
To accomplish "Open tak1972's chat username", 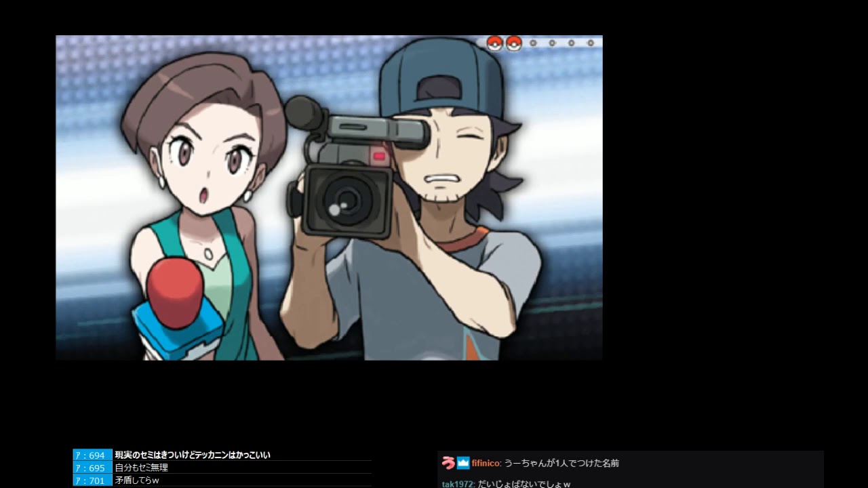I will point(458,484).
